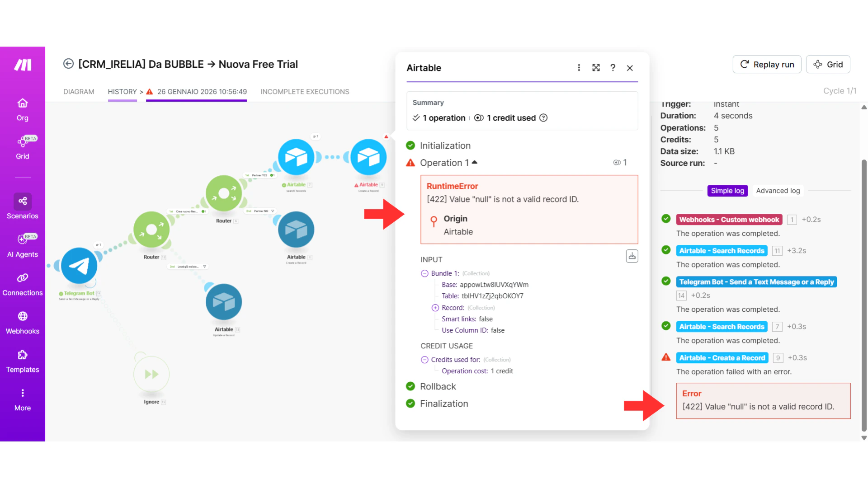The image size is (868, 488).
Task: Click the credit used info icon
Action: click(x=543, y=118)
